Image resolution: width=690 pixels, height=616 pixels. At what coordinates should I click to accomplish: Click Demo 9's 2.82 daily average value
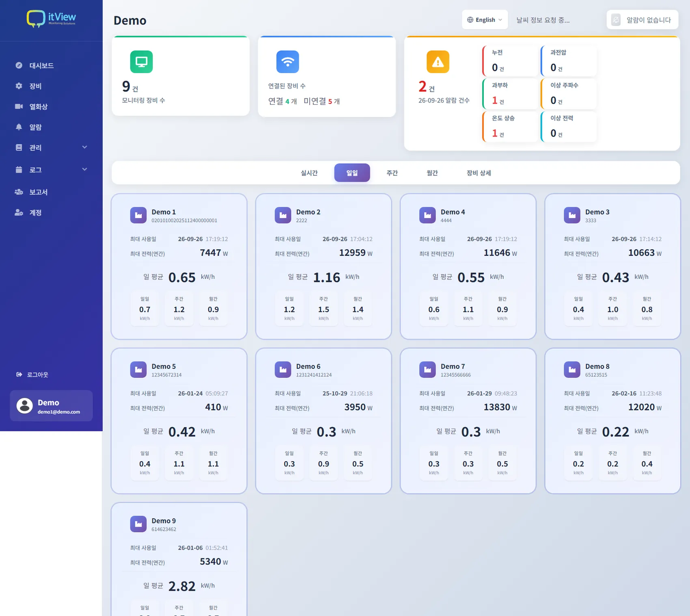182,586
